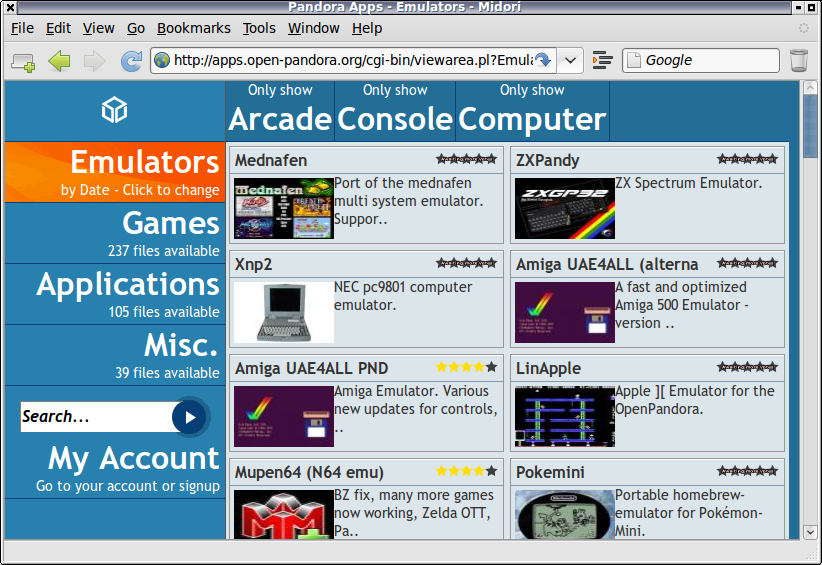This screenshot has height=565, width=822.
Task: Filter to only show Computer emulators
Action: pyautogui.click(x=532, y=110)
